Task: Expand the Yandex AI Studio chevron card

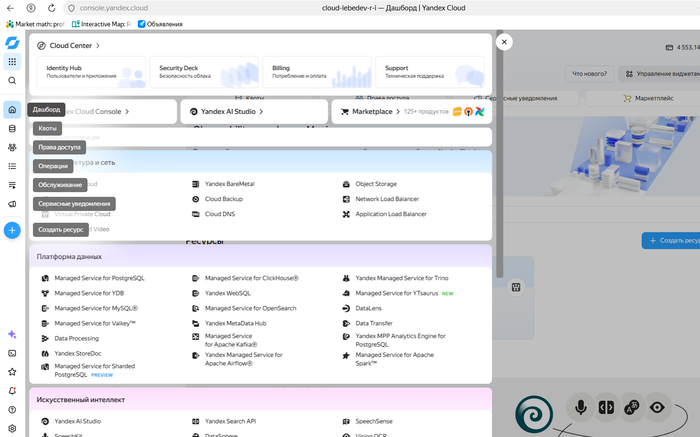Action: click(x=254, y=112)
